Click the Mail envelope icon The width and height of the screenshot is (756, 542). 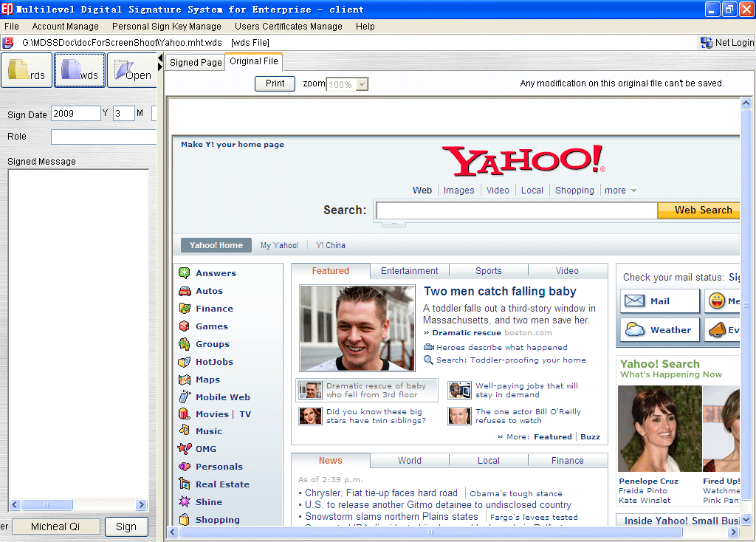[634, 301]
